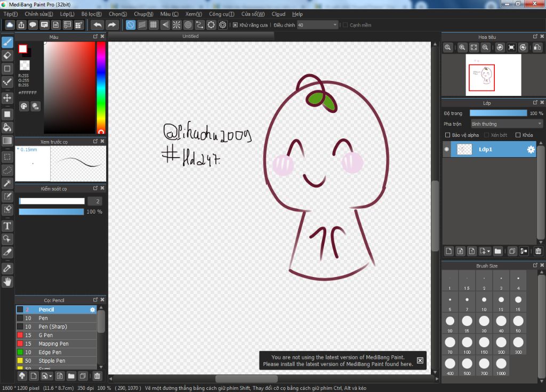Click the hue spectrum bar

coord(101,88)
